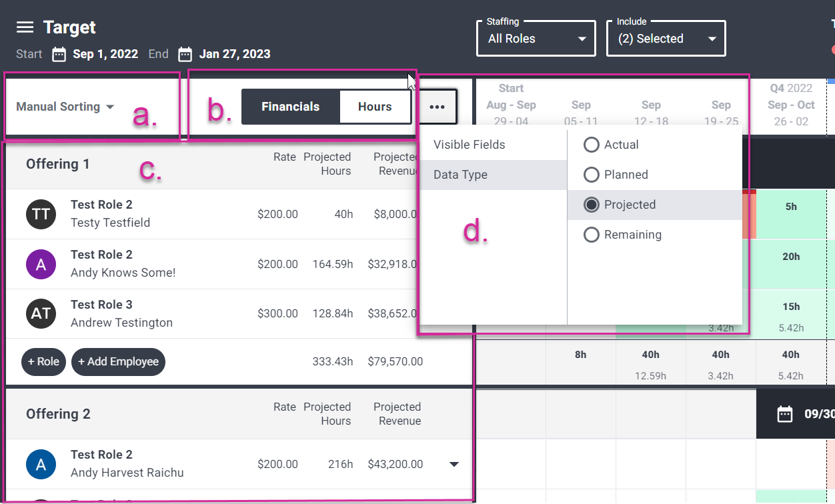Image resolution: width=835 pixels, height=504 pixels.
Task: Open the End date calendar picker
Action: click(186, 54)
